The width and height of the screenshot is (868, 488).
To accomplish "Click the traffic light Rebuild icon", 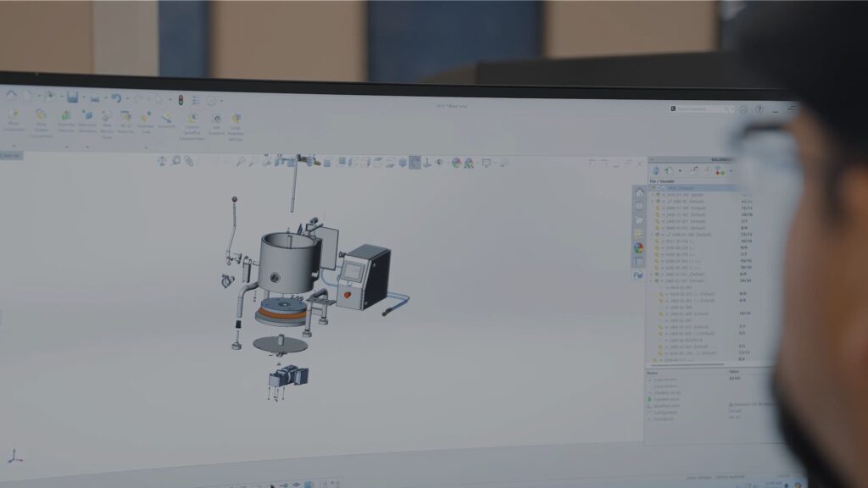I will pyautogui.click(x=180, y=100).
